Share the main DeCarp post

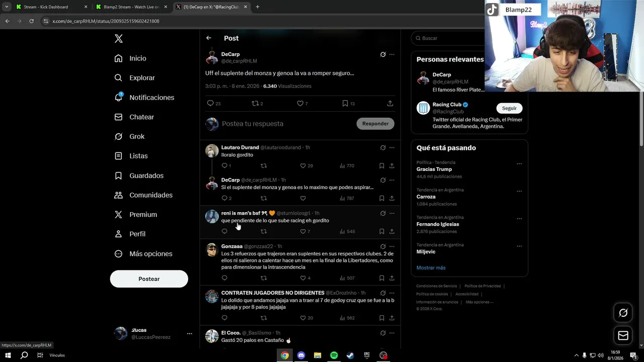click(390, 103)
